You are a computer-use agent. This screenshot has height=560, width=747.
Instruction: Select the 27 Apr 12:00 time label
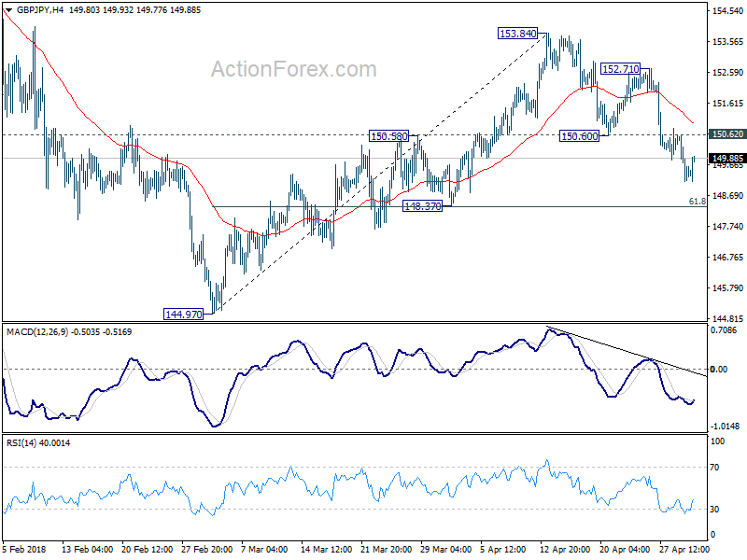(x=684, y=549)
